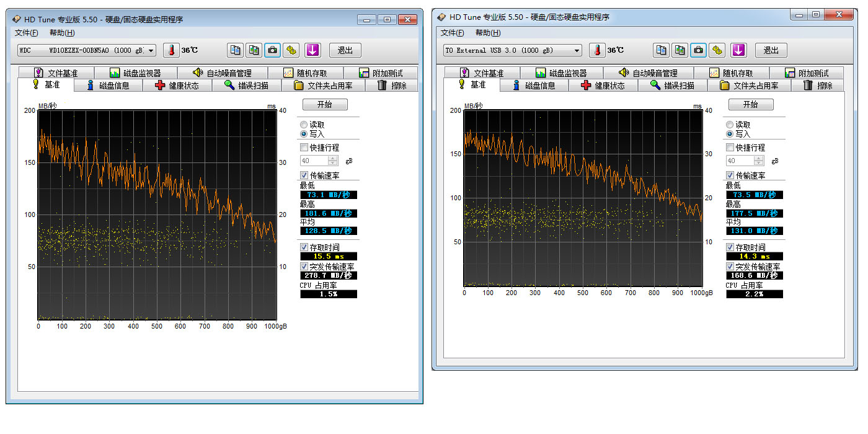Toggle 突发传输速率 checkbox in External USB window

pos(730,267)
